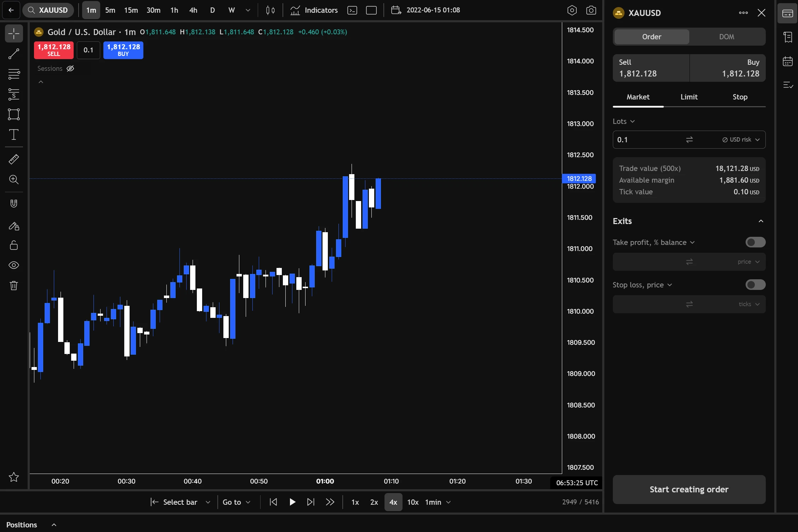Expand the Positions panel

54,525
